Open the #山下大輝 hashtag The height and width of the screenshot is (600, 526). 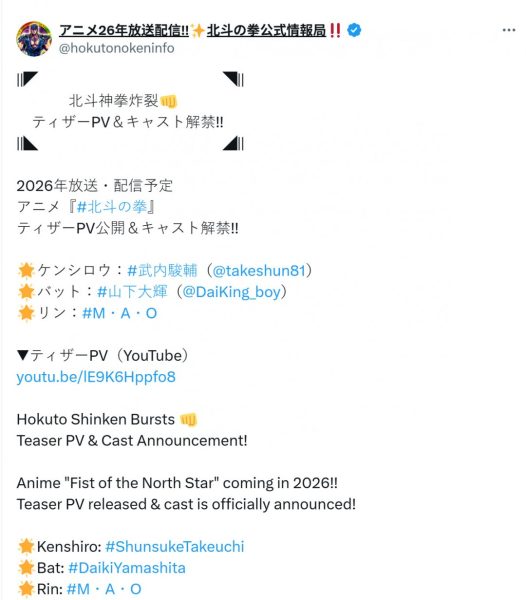click(x=132, y=292)
